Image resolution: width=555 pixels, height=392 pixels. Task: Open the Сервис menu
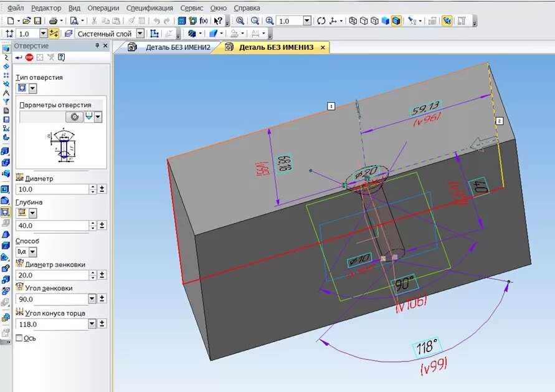(x=191, y=8)
